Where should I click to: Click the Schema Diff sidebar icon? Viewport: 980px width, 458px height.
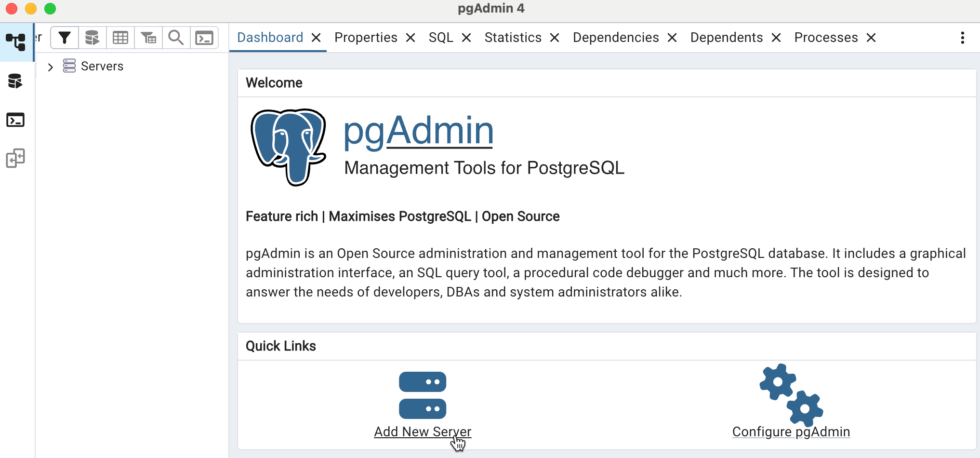16,158
